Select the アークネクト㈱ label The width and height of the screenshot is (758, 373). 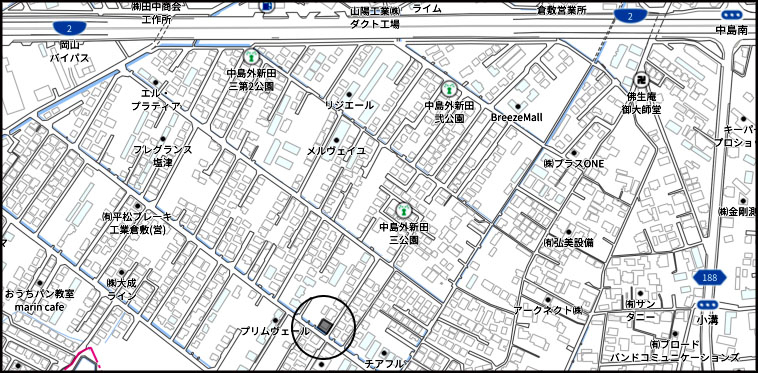(x=549, y=310)
